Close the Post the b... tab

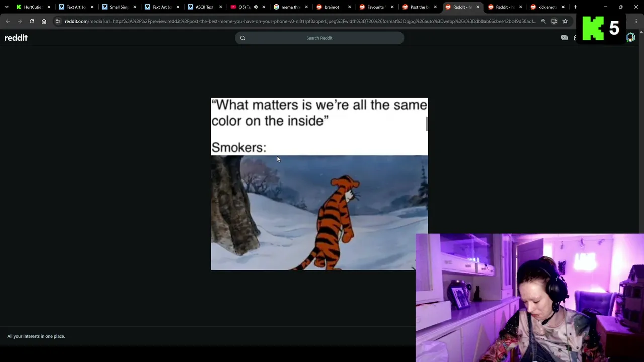[435, 7]
